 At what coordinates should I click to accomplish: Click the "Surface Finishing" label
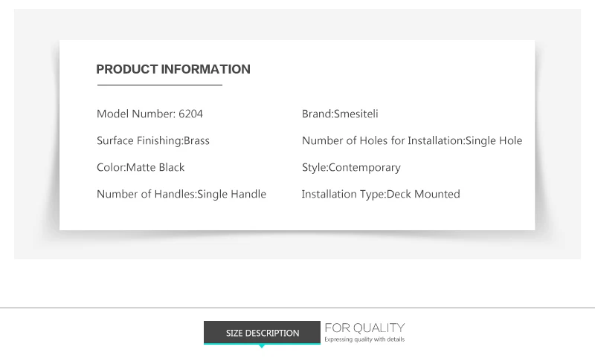(x=139, y=141)
